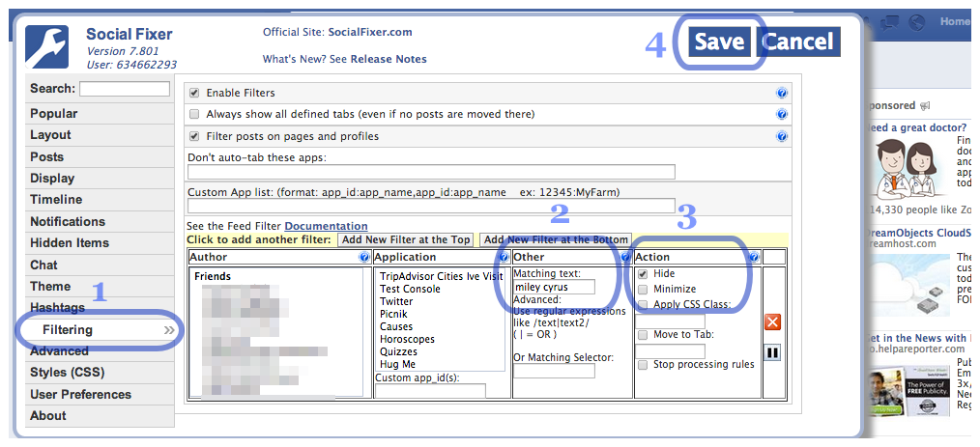This screenshot has width=980, height=447.
Task: Pause the filter with pause icon
Action: coord(772,352)
